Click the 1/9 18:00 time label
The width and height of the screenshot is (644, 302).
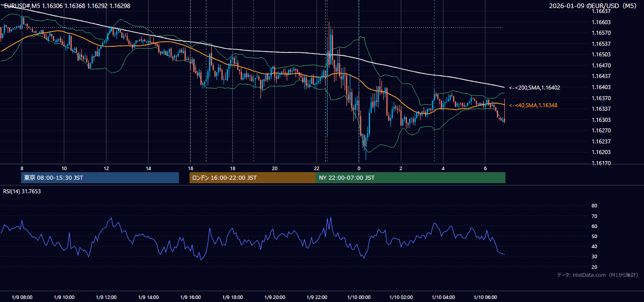232,297
